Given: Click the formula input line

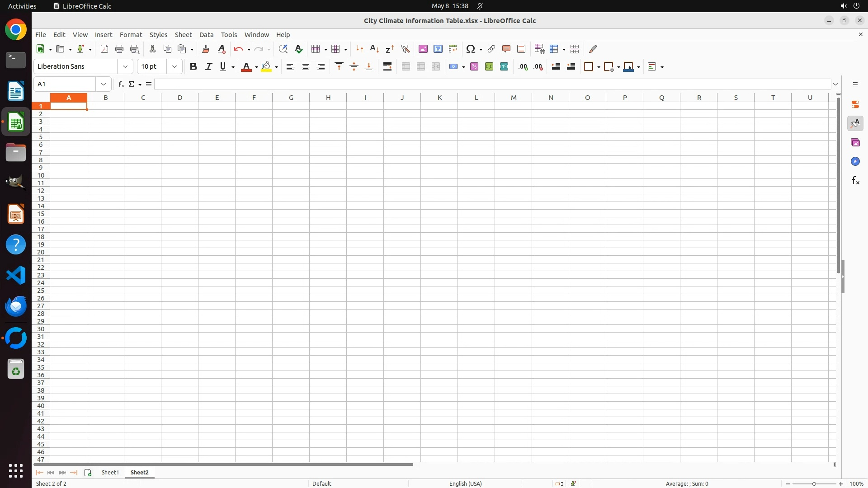Looking at the screenshot, I should 492,84.
